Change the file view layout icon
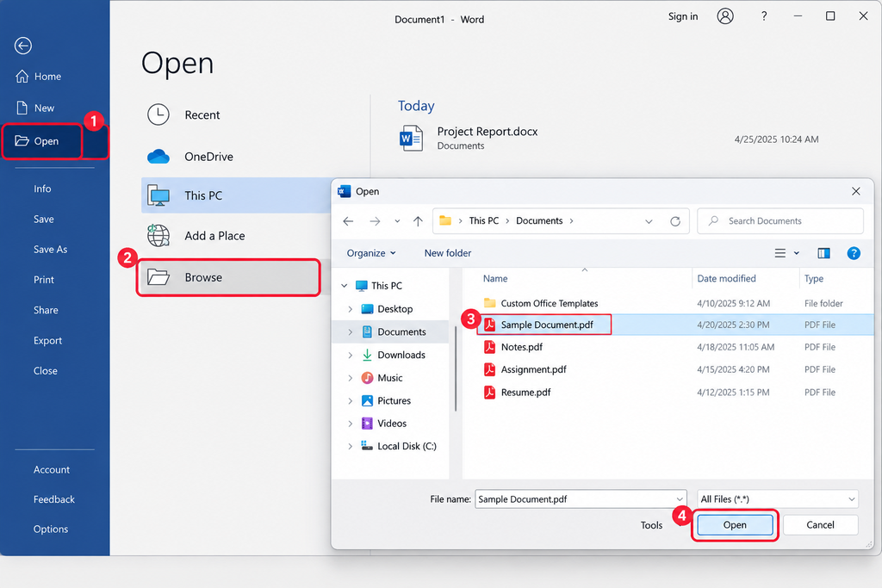882x588 pixels. pyautogui.click(x=780, y=253)
